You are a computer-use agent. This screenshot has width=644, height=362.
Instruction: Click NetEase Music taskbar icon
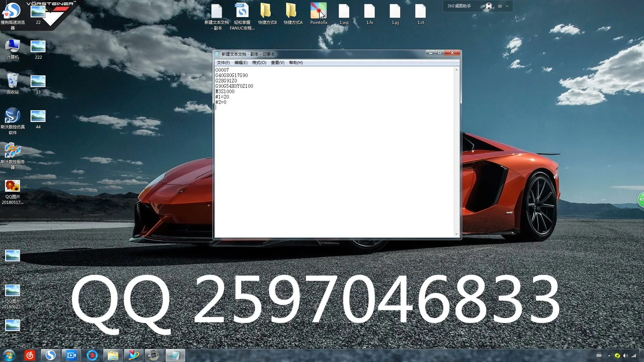30,355
